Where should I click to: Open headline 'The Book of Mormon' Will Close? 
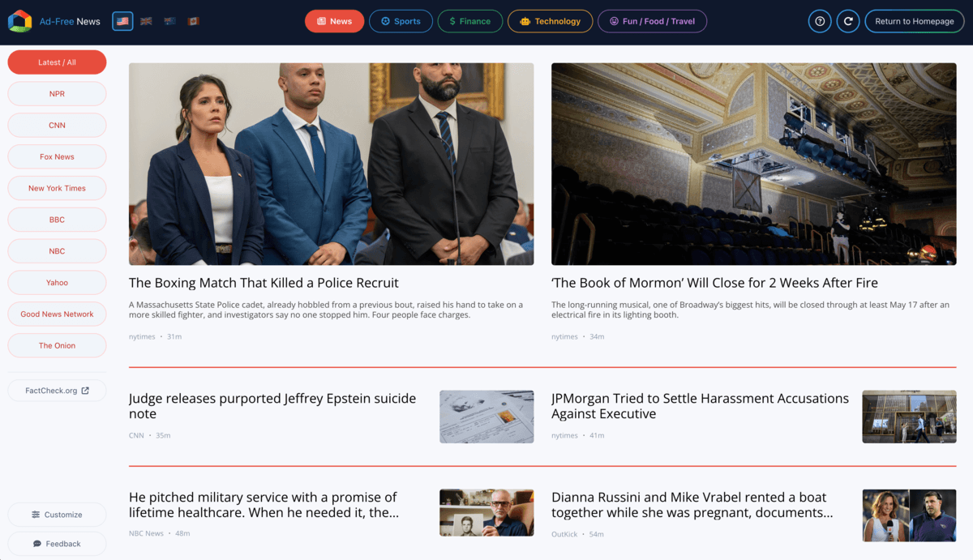pos(714,283)
